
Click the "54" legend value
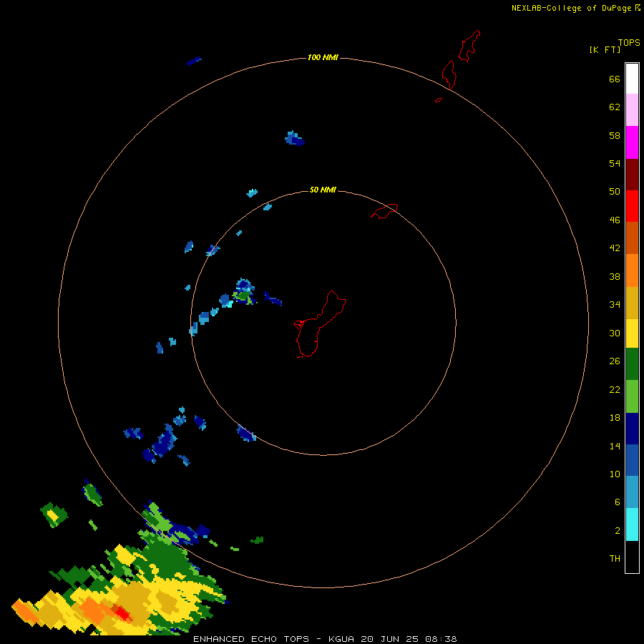pos(615,163)
